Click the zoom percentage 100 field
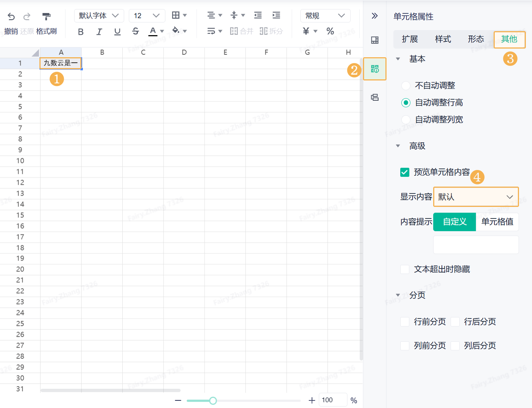This screenshot has width=532, height=408. click(x=333, y=400)
